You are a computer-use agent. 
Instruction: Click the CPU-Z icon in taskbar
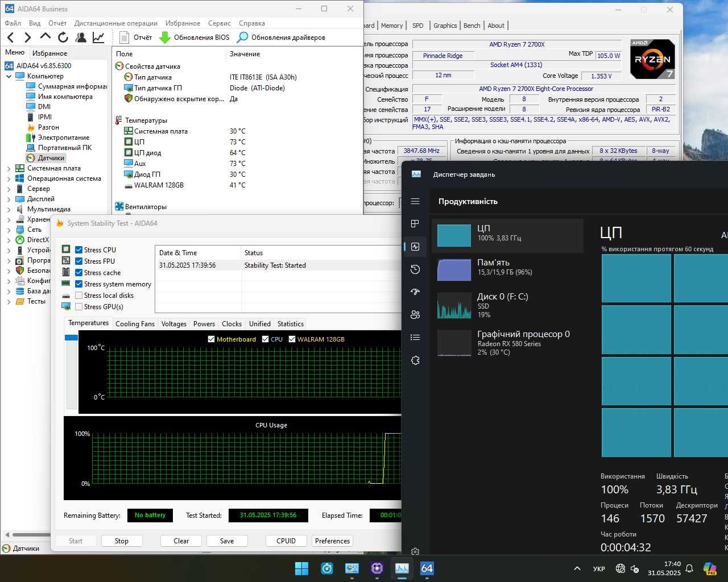pos(377,568)
